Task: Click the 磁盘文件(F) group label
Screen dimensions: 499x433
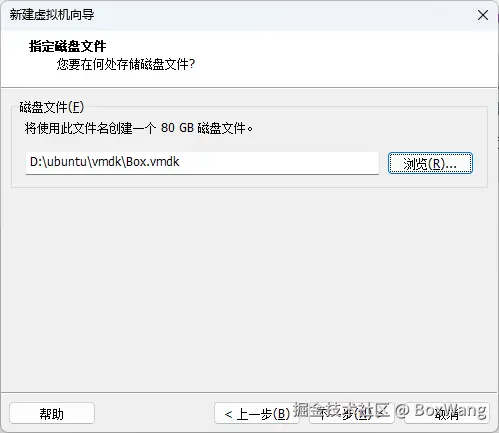Action: coord(52,107)
